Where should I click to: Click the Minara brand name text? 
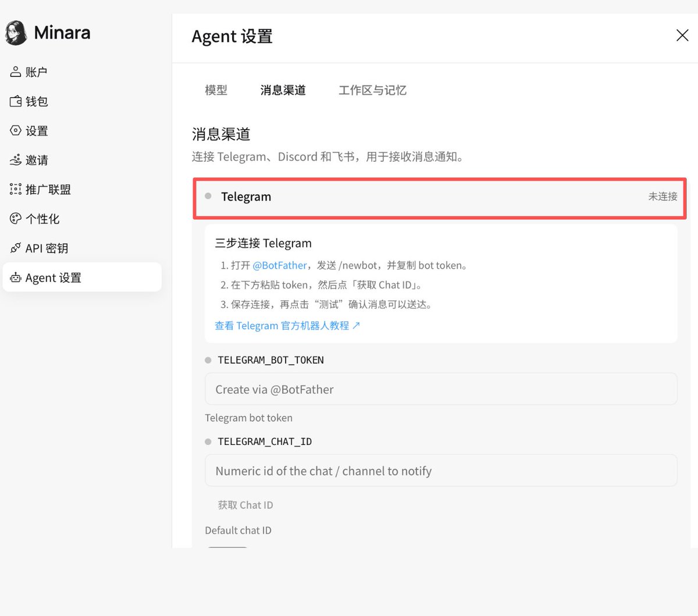[62, 33]
